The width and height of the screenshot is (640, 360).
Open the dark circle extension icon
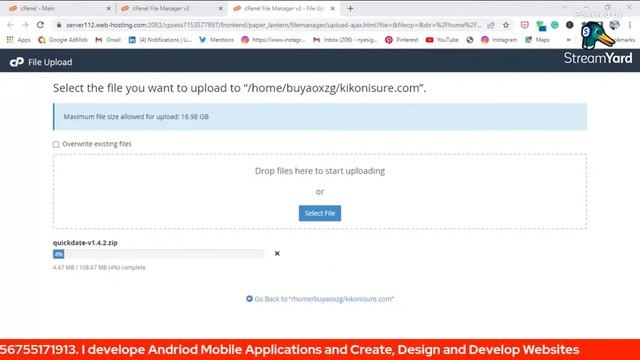tap(570, 25)
